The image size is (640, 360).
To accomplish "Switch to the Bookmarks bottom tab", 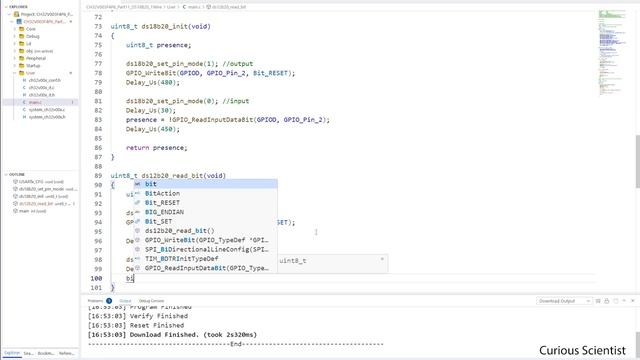I will [x=46, y=353].
